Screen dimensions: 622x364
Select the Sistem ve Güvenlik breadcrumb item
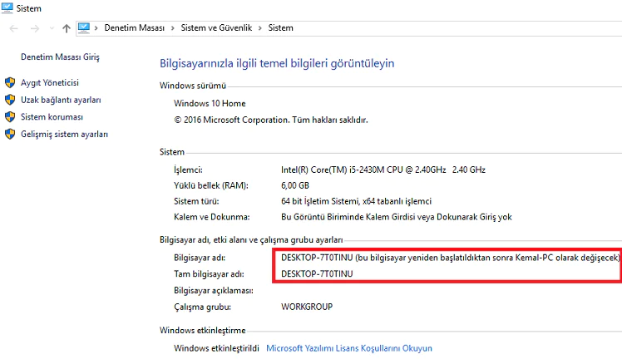(x=218, y=28)
